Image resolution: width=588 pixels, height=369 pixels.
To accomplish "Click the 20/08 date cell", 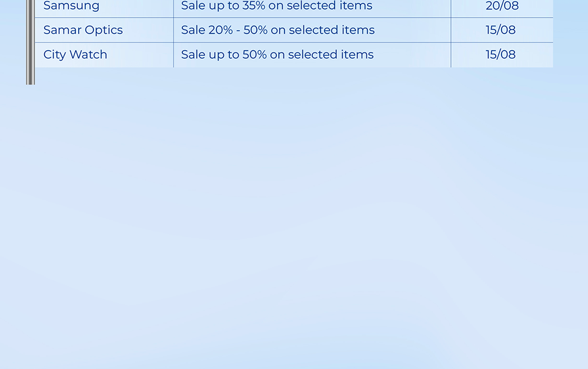I will 502,6.
